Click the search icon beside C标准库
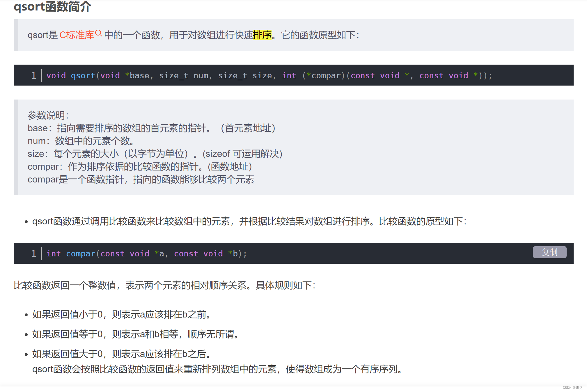Viewport: 587px width, 392px height. click(99, 33)
